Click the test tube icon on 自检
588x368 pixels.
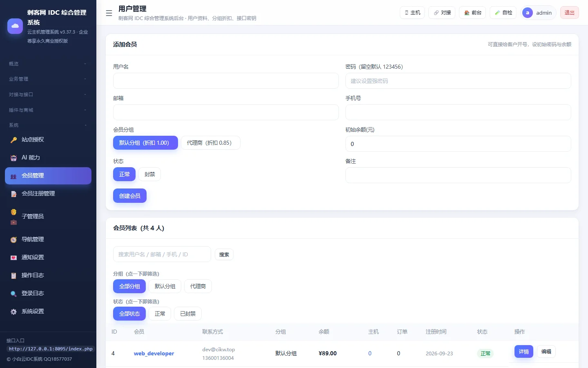point(497,13)
